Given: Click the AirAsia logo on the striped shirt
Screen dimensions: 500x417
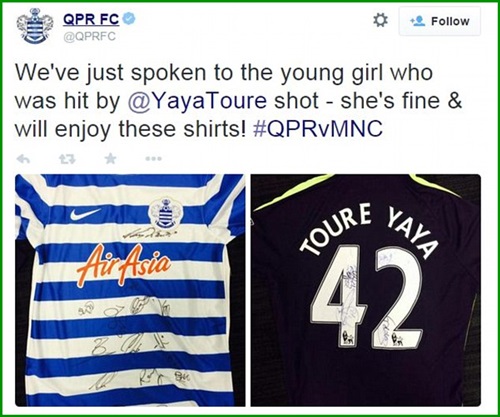Looking at the screenshot, I should (124, 265).
